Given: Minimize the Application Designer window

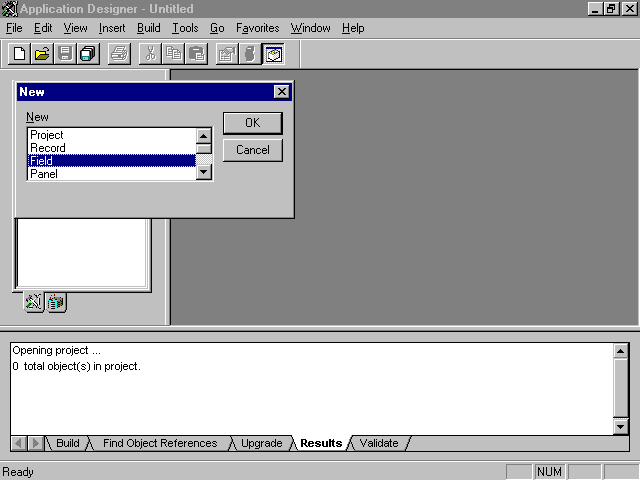Looking at the screenshot, I should pos(596,9).
